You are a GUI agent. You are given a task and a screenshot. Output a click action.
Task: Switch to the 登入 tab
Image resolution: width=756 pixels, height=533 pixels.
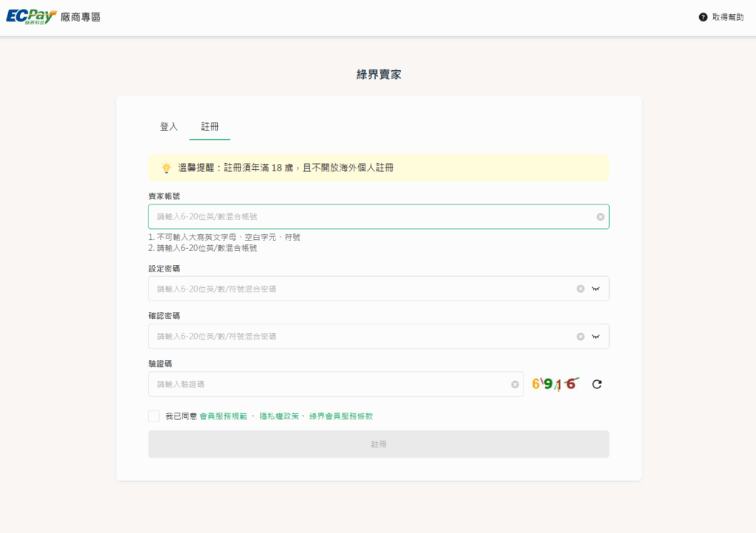tap(169, 127)
